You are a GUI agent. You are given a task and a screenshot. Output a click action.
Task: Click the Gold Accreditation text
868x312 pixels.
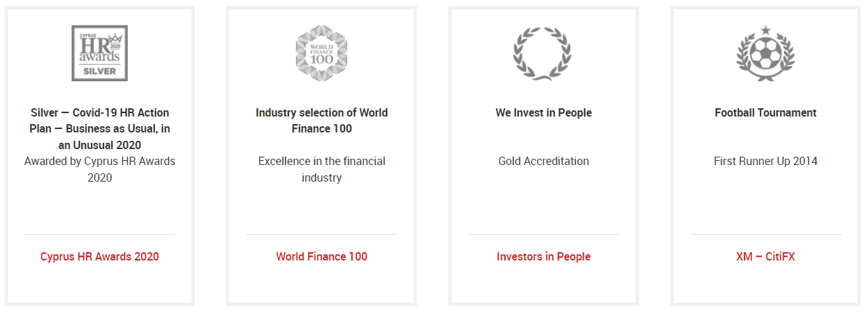pos(543,161)
